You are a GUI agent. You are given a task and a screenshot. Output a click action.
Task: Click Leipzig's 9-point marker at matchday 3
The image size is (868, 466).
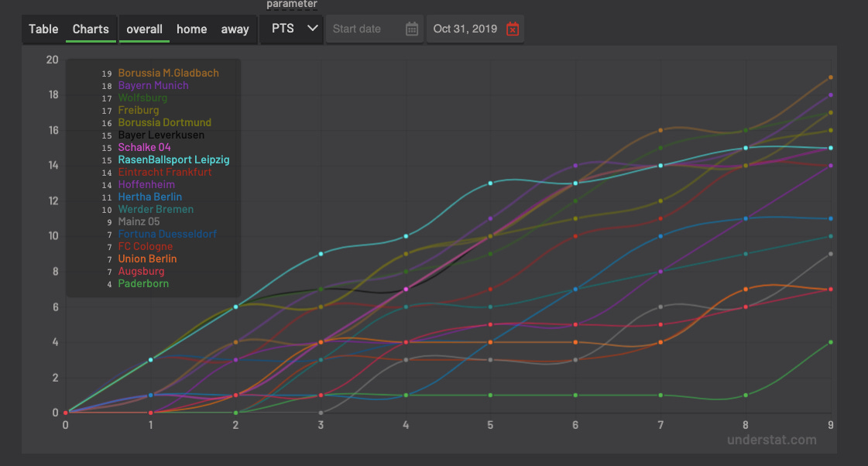(321, 254)
